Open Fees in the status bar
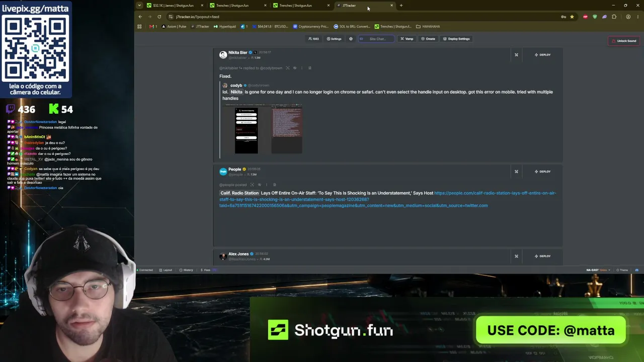This screenshot has width=644, height=362. click(206, 270)
